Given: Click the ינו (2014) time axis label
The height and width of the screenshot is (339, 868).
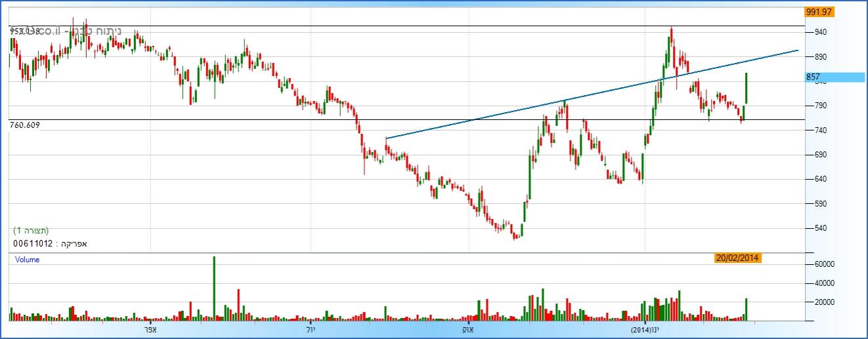Looking at the screenshot, I should [x=645, y=329].
